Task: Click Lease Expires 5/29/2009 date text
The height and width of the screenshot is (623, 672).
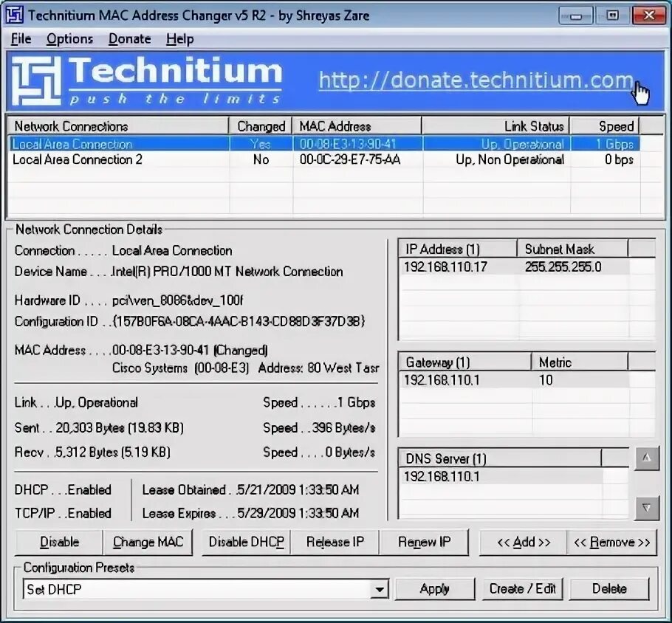Action: point(298,513)
